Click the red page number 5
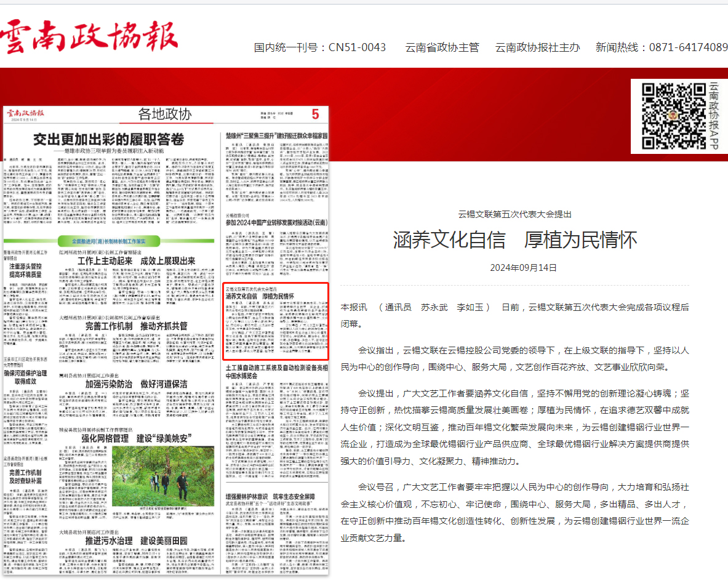Viewport: 728px width, 583px height. tap(315, 115)
